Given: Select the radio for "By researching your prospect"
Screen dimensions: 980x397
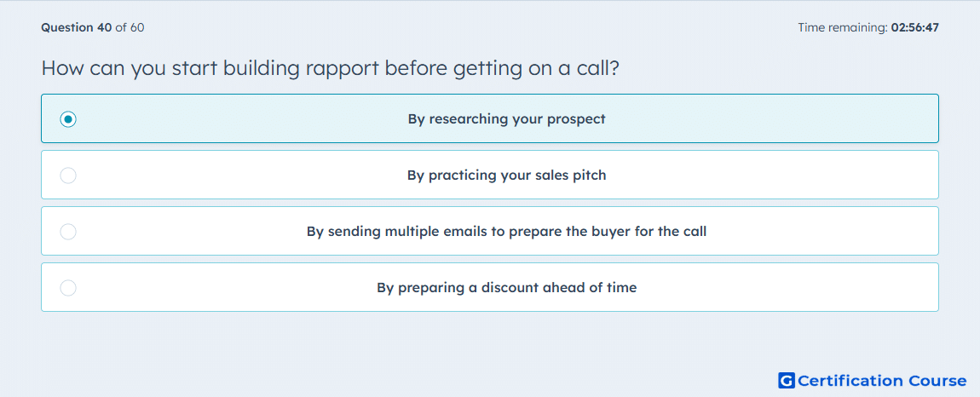Looking at the screenshot, I should coord(68,118).
